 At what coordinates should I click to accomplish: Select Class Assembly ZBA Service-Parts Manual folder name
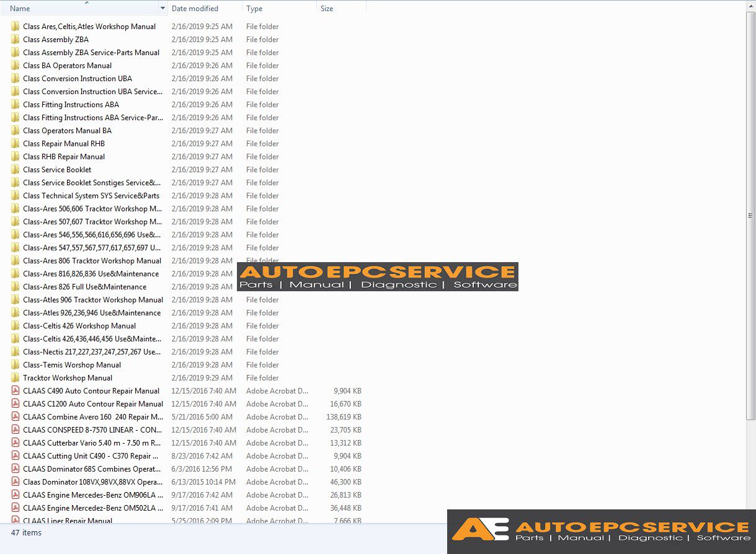[91, 53]
